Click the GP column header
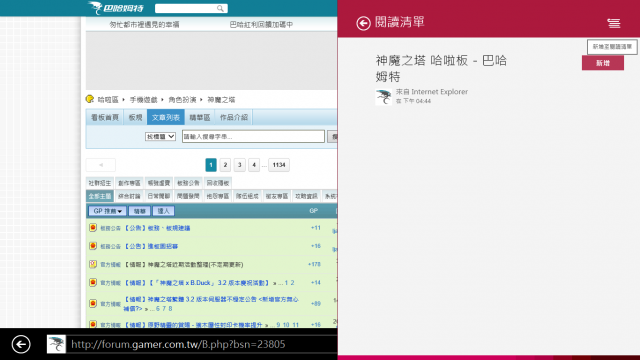 [x=313, y=211]
